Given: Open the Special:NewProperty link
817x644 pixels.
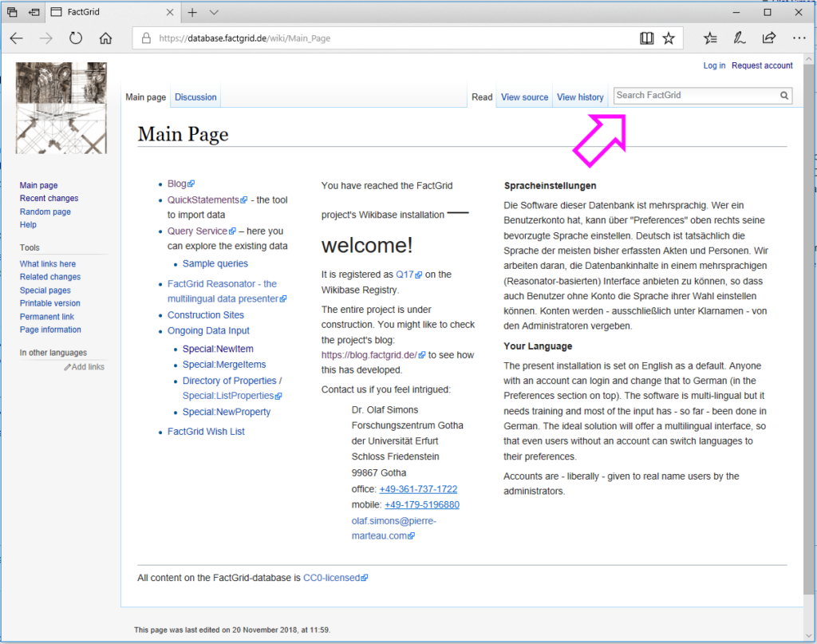Looking at the screenshot, I should 226,412.
